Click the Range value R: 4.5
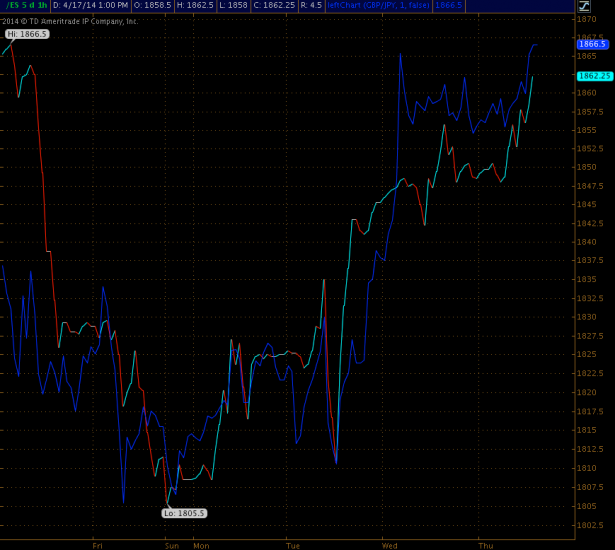The height and width of the screenshot is (550, 615). pyautogui.click(x=311, y=6)
